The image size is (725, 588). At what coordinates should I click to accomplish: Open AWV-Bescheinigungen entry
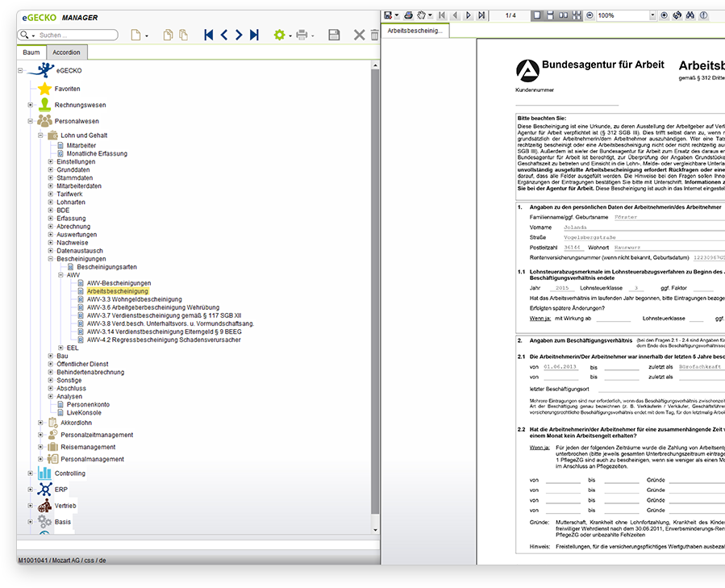(x=119, y=283)
